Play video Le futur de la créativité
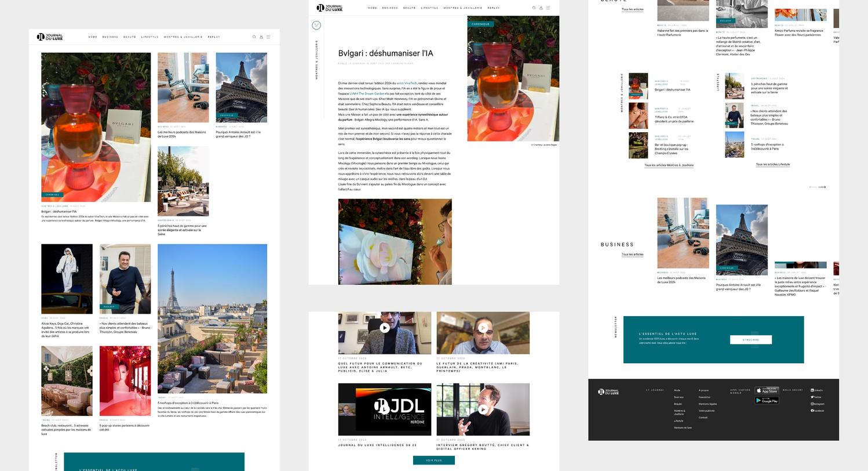 (x=483, y=328)
